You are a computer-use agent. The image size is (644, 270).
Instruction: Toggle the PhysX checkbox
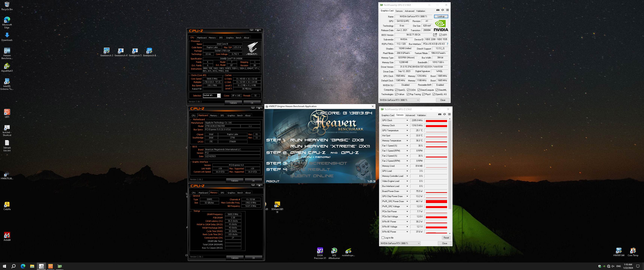point(423,94)
